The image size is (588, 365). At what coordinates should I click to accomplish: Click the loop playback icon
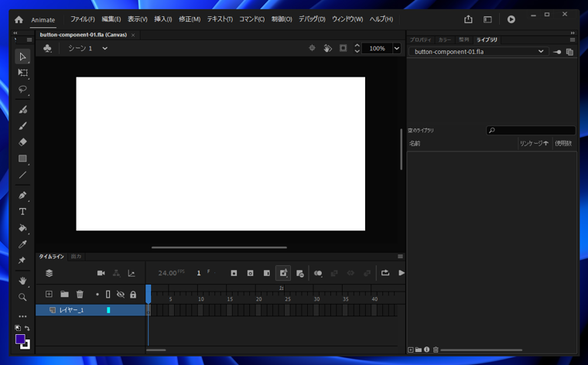(385, 273)
